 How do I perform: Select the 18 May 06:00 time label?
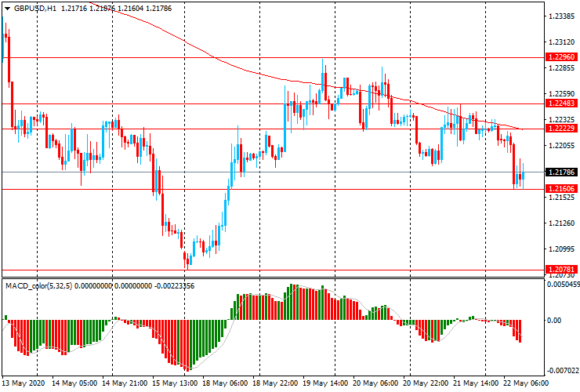click(x=225, y=383)
